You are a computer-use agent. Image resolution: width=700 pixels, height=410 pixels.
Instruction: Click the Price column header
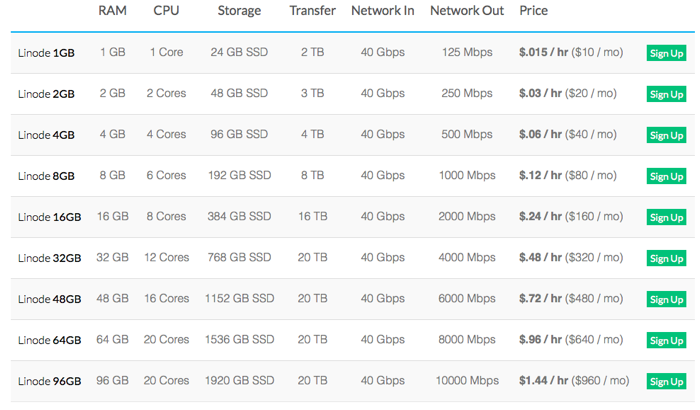tap(533, 11)
